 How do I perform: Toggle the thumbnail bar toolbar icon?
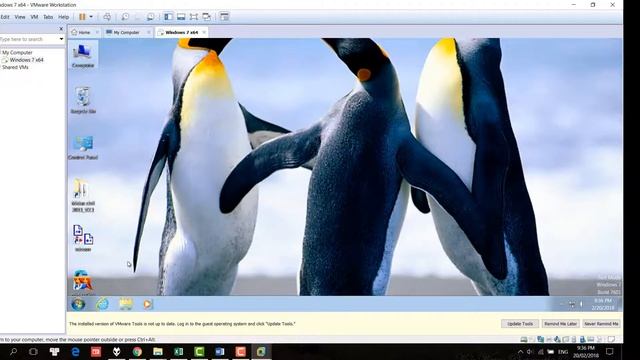[x=181, y=17]
